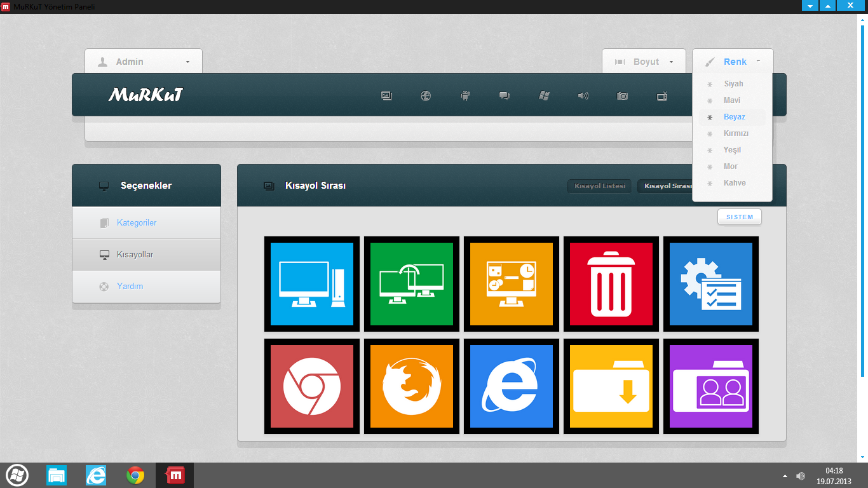Open the yellow Downloads folder tile
This screenshot has height=488, width=868.
tap(611, 386)
